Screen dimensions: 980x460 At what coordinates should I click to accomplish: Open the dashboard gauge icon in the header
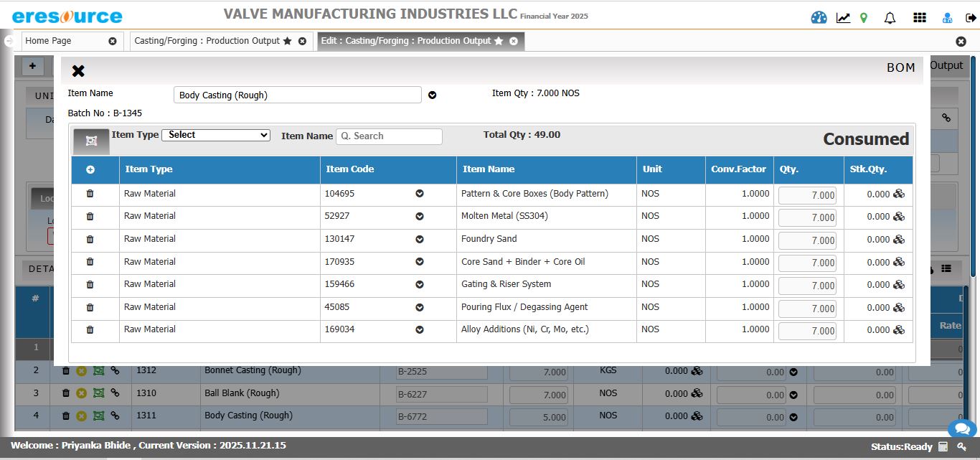tap(819, 17)
